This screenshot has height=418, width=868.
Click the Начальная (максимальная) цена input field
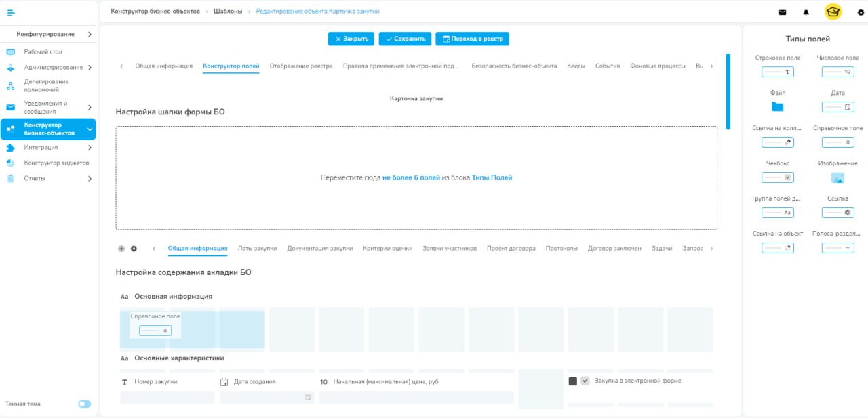(x=416, y=398)
